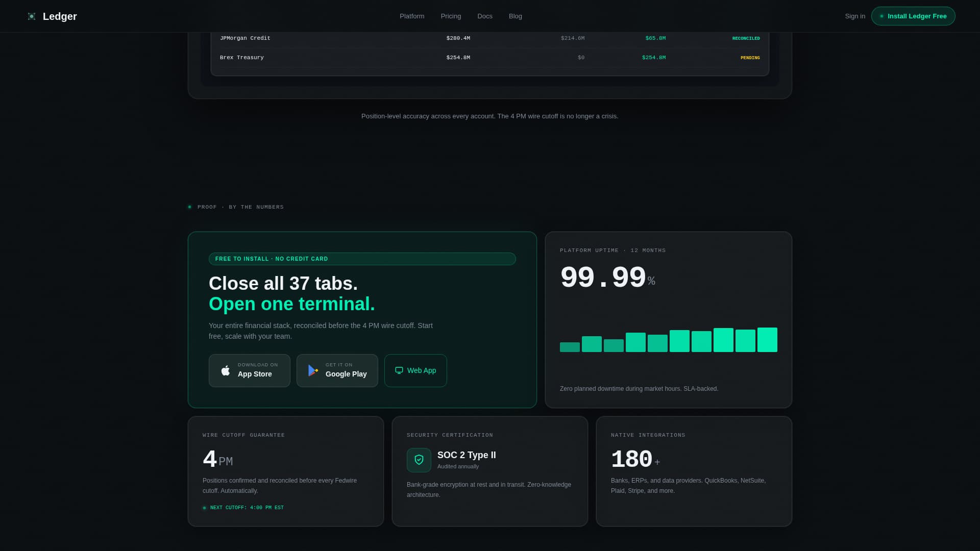Click the Sign in link
Viewport: 980px width, 551px height.
point(855,16)
